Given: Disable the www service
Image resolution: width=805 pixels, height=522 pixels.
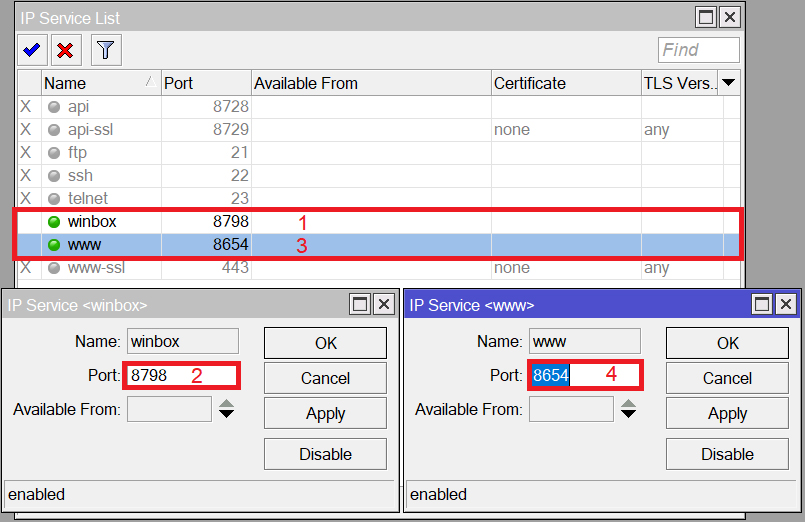Looking at the screenshot, I should click(x=727, y=454).
